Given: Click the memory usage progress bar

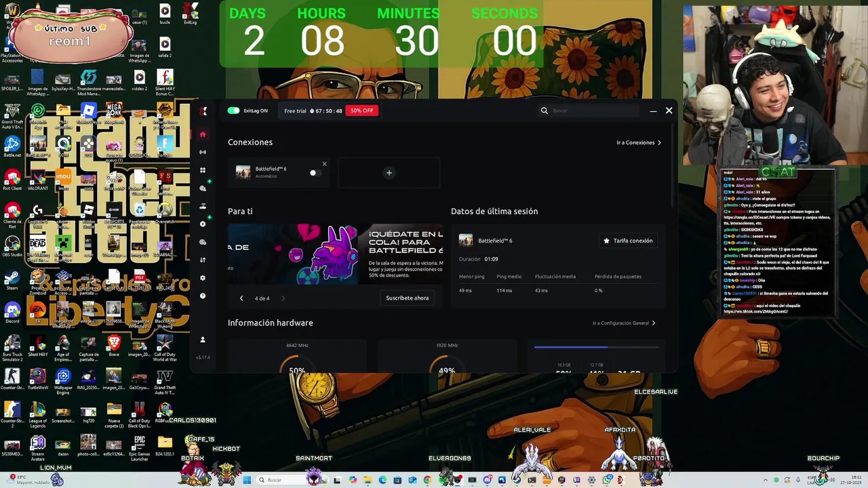Looking at the screenshot, I should pyautogui.click(x=596, y=347).
